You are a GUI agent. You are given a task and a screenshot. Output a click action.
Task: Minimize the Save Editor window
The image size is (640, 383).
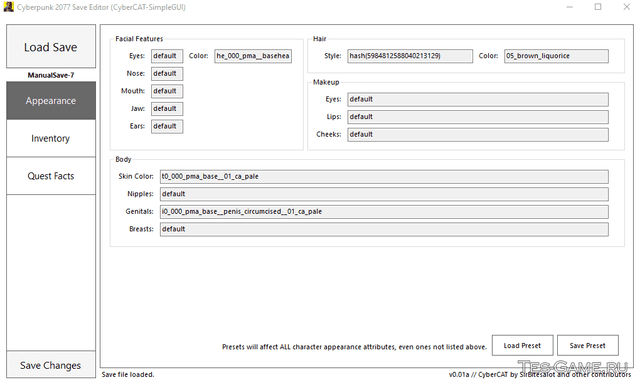pos(570,7)
